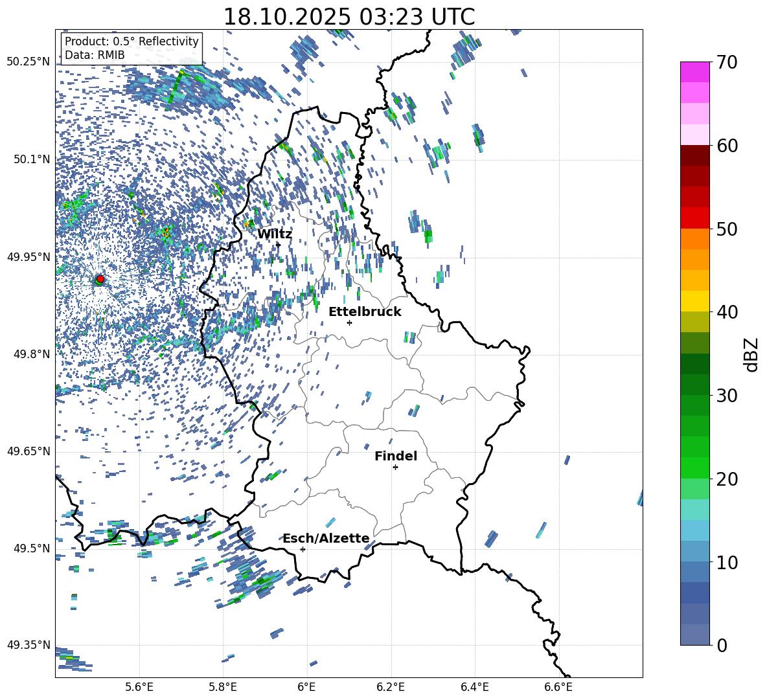Click the dBZ colorbar axis label
Screen dimensions: 767x700
coord(751,354)
